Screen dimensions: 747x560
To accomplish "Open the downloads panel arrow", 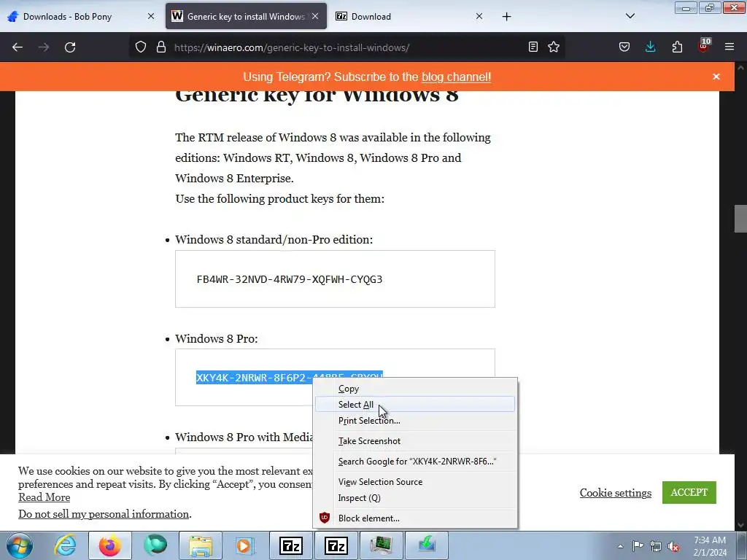I will [650, 47].
